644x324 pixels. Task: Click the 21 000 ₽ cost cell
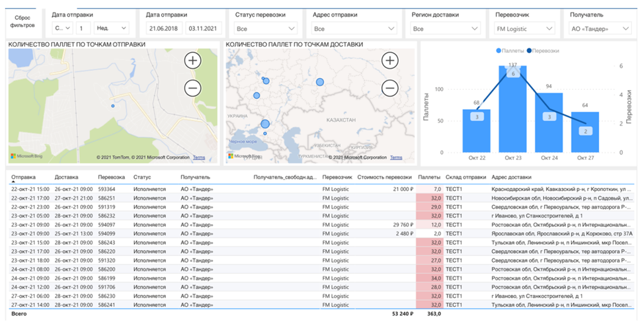(403, 189)
